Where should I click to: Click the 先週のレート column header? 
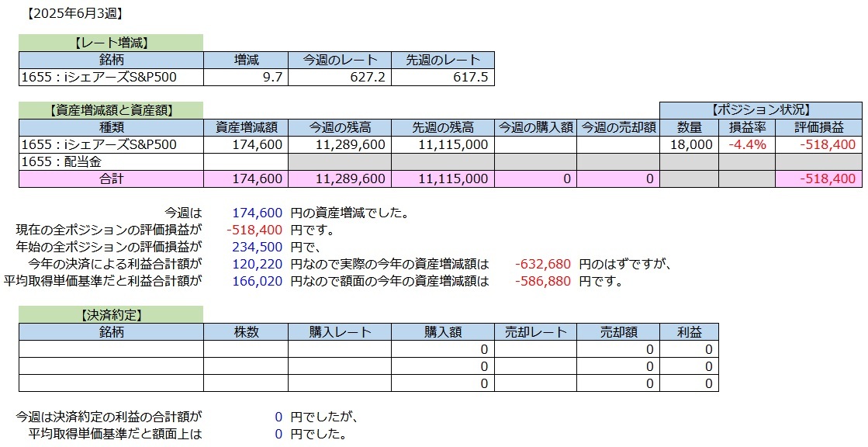tap(442, 60)
